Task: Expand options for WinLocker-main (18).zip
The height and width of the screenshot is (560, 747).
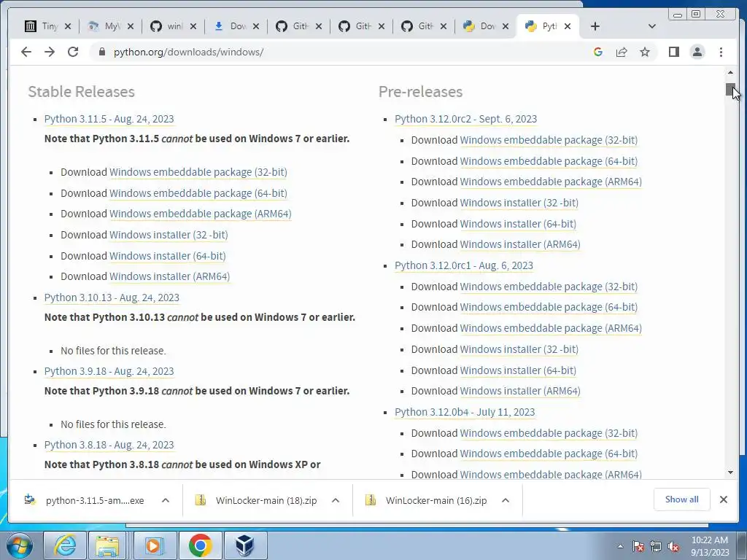Action: (x=336, y=500)
